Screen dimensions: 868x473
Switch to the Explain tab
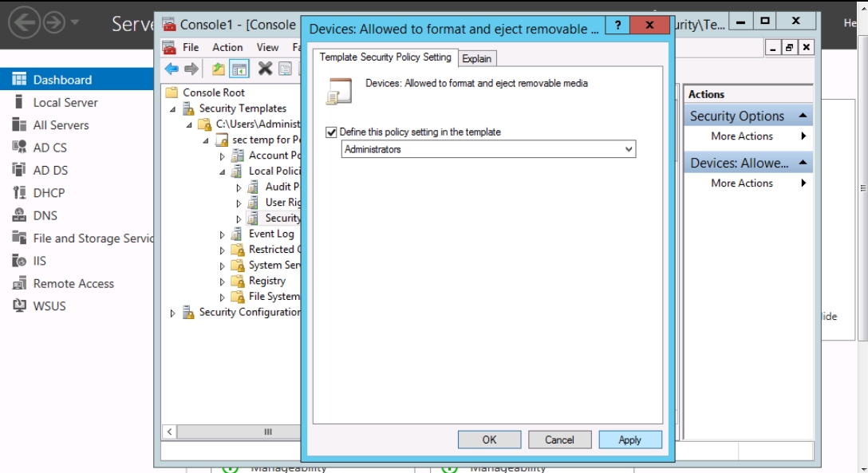click(477, 58)
